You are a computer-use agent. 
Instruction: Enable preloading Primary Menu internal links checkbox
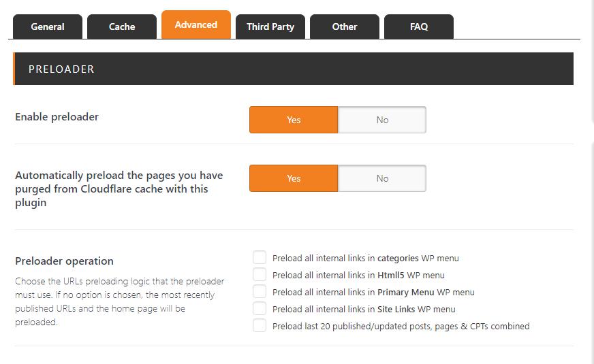[x=260, y=291]
